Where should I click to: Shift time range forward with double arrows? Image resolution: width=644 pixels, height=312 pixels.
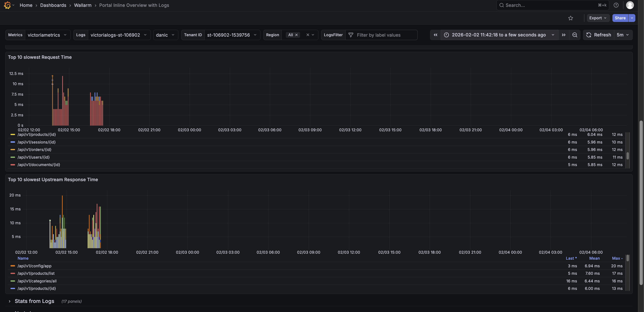tap(563, 35)
